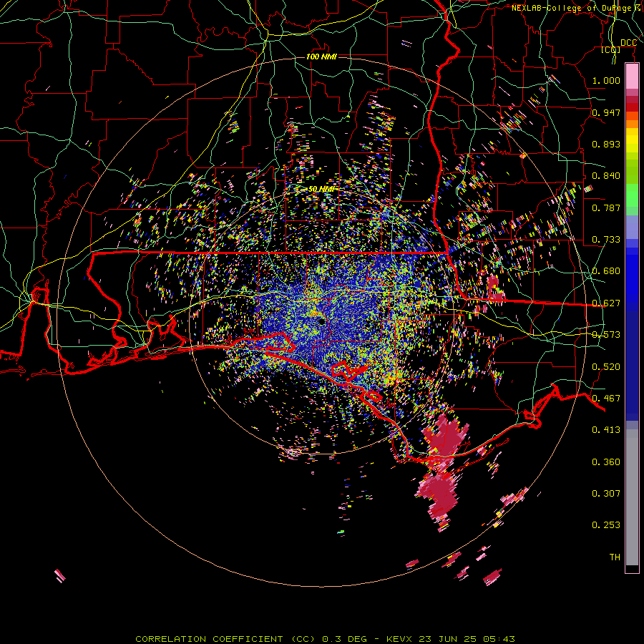This screenshot has height=644, width=644.
Task: Click the KEVX radar station identifier
Action: click(x=401, y=639)
